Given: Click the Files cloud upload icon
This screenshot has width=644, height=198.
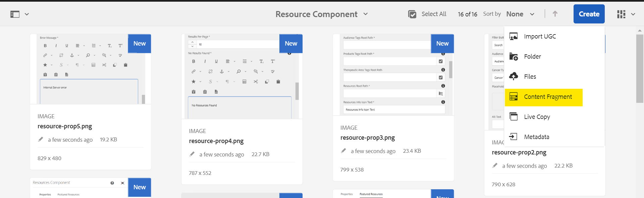Looking at the screenshot, I should click(x=514, y=76).
